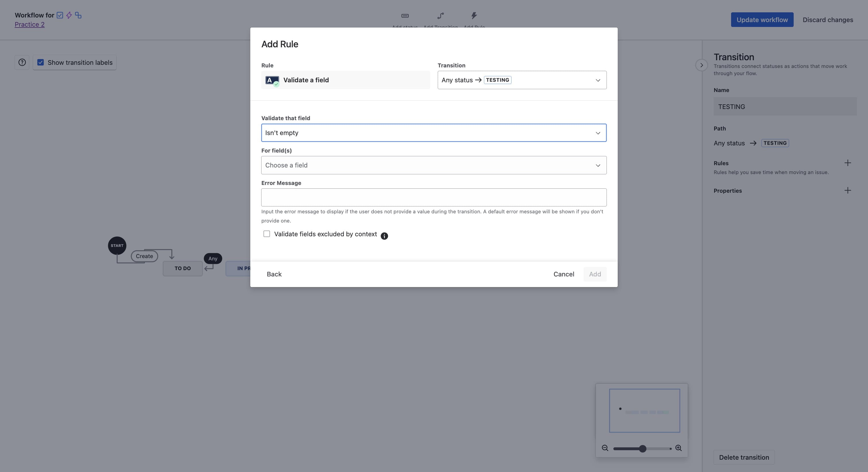Viewport: 868px width, 472px height.
Task: Select the START node in the diagram
Action: click(x=117, y=246)
